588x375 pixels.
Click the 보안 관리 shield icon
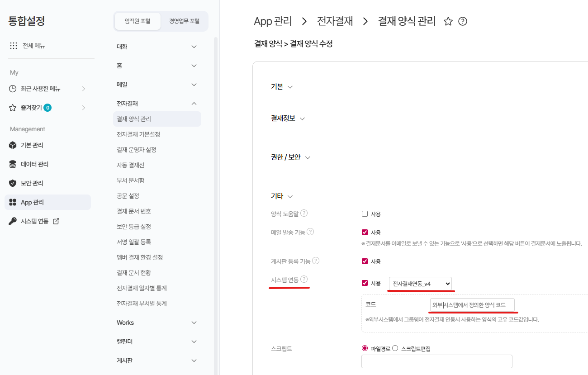click(13, 183)
